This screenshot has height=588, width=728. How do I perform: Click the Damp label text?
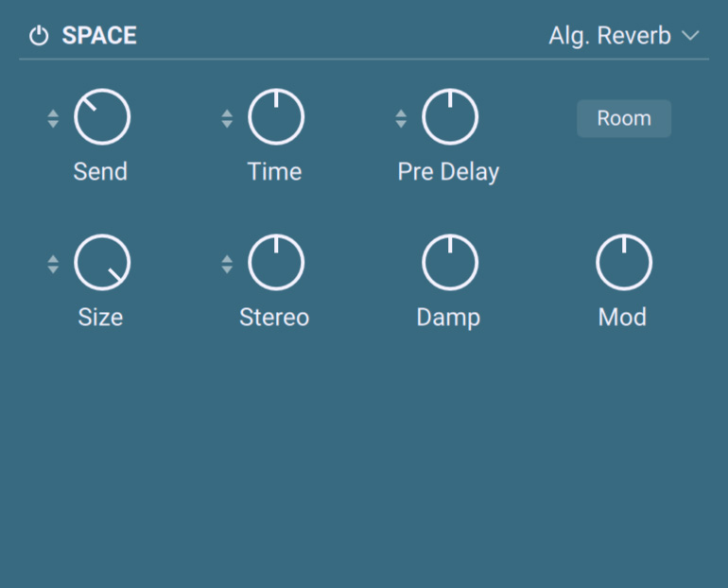[448, 318]
